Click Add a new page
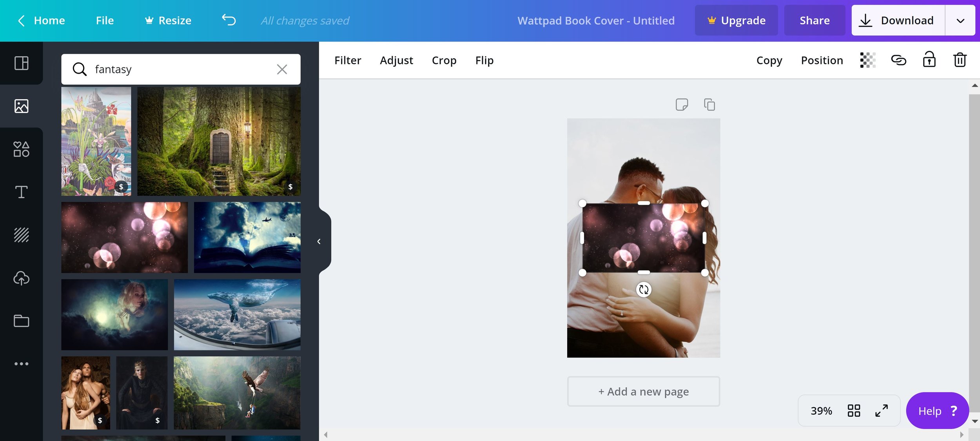Viewport: 980px width, 441px height. click(643, 391)
